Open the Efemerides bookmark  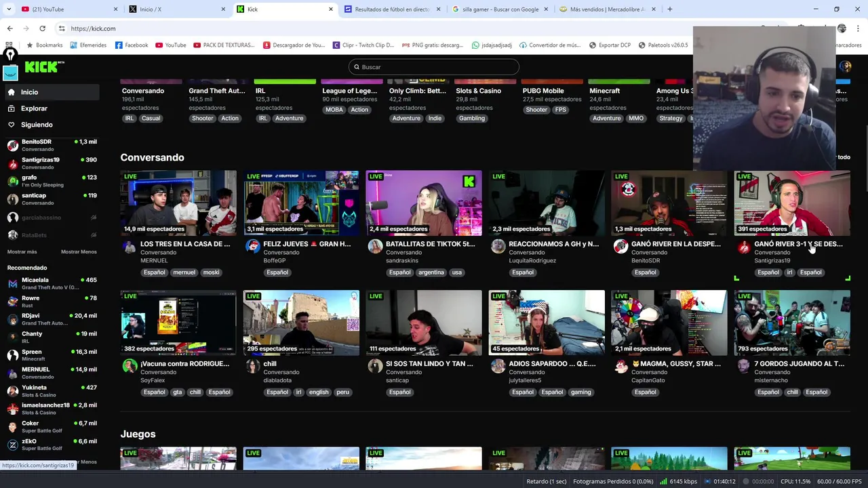coord(87,45)
